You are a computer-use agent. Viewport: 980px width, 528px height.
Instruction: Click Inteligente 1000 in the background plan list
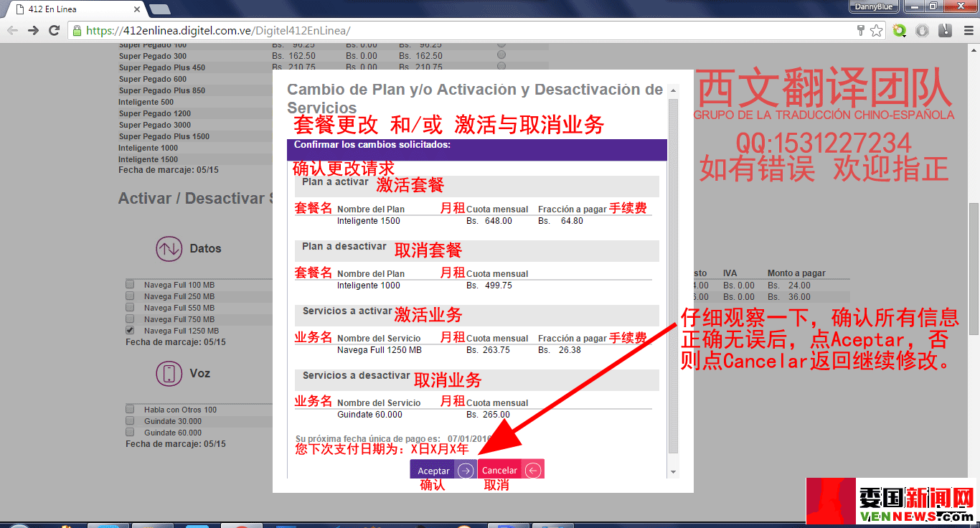coord(149,148)
